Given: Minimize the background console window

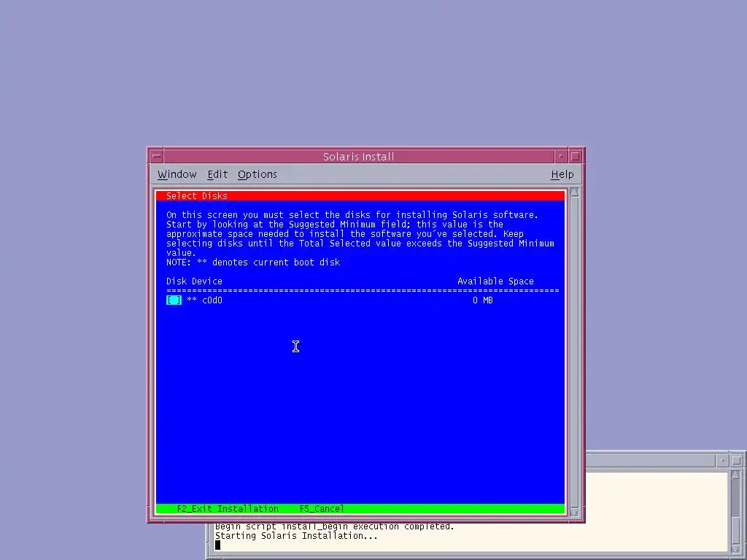Looking at the screenshot, I should [x=721, y=460].
